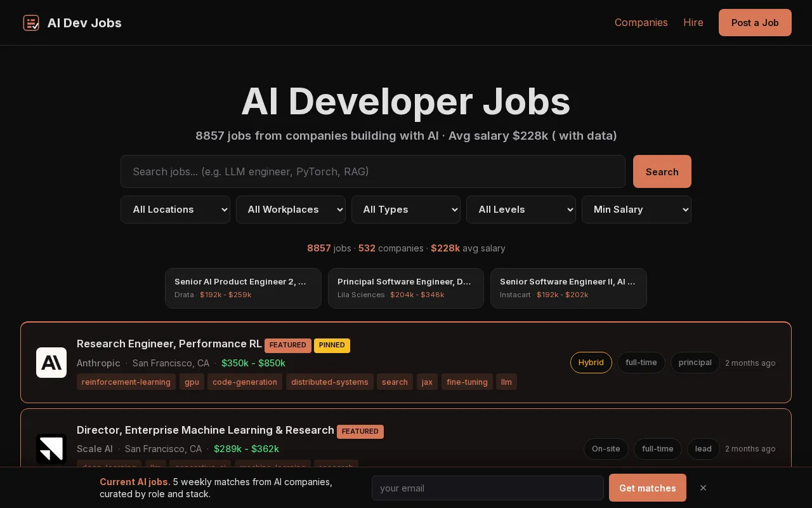Click the $289k - $362k salary text
This screenshot has width=812, height=508.
[x=246, y=449]
